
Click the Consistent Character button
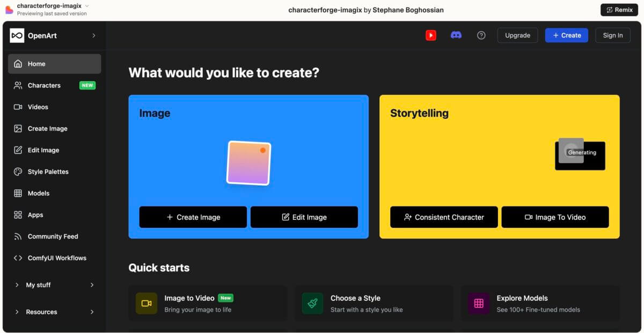[x=444, y=217]
